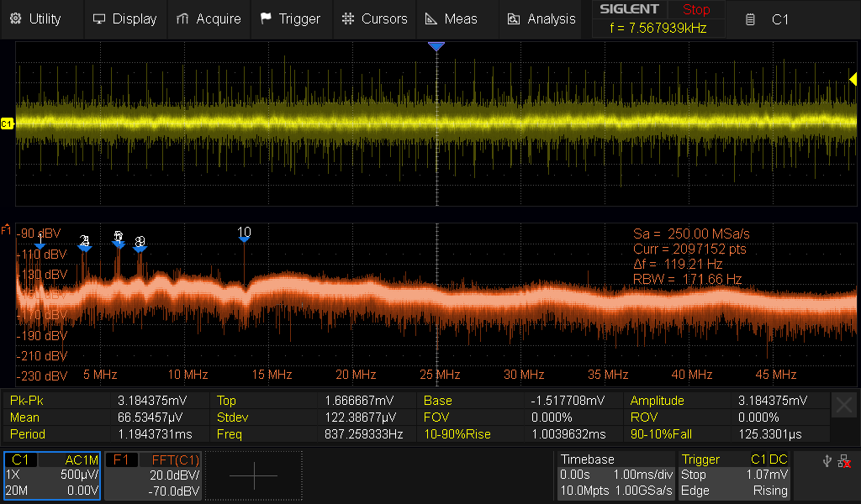Screen dimensions: 861x504
Task: Open the C1 quick menu at top right
Action: pos(768,19)
